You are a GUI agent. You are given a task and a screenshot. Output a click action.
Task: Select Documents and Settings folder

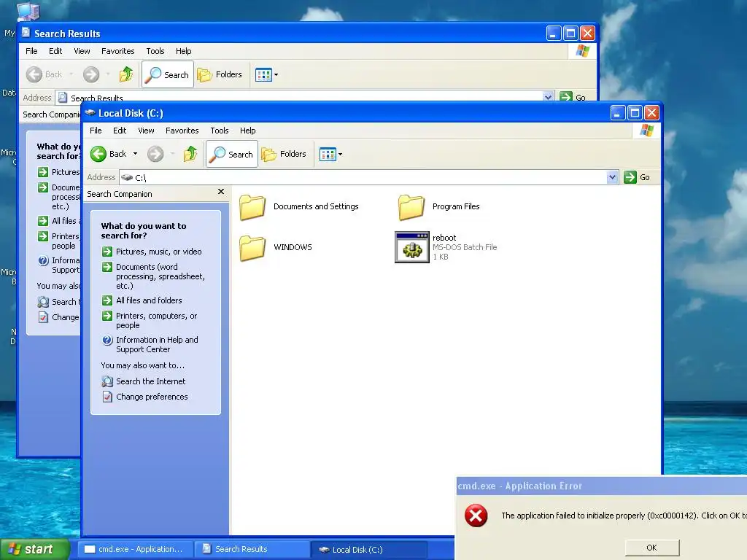[x=298, y=206]
